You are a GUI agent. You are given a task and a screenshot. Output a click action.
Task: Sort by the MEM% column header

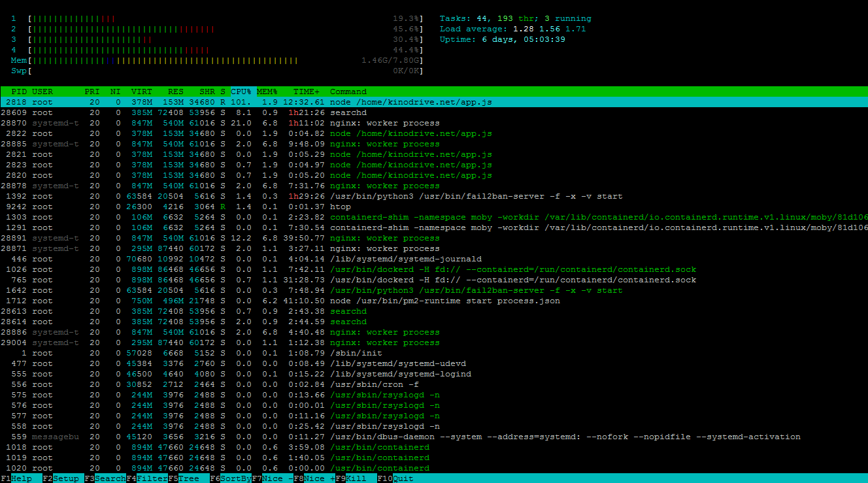click(267, 92)
